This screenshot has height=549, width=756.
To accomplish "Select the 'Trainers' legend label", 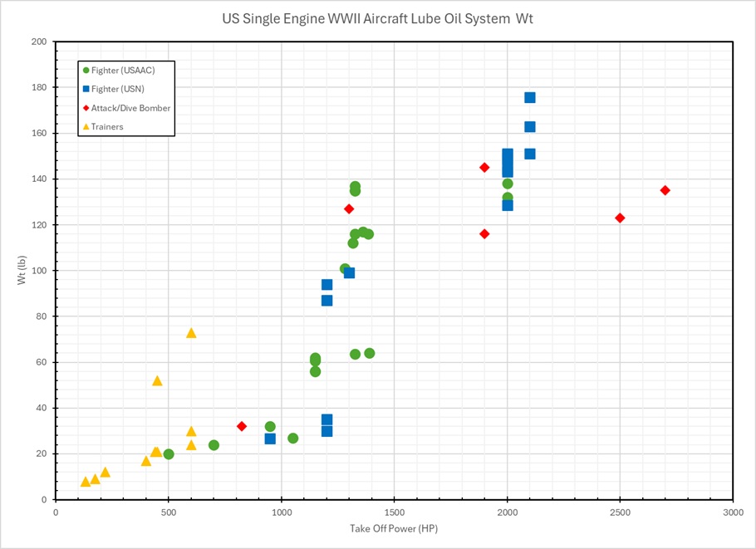I will point(107,126).
